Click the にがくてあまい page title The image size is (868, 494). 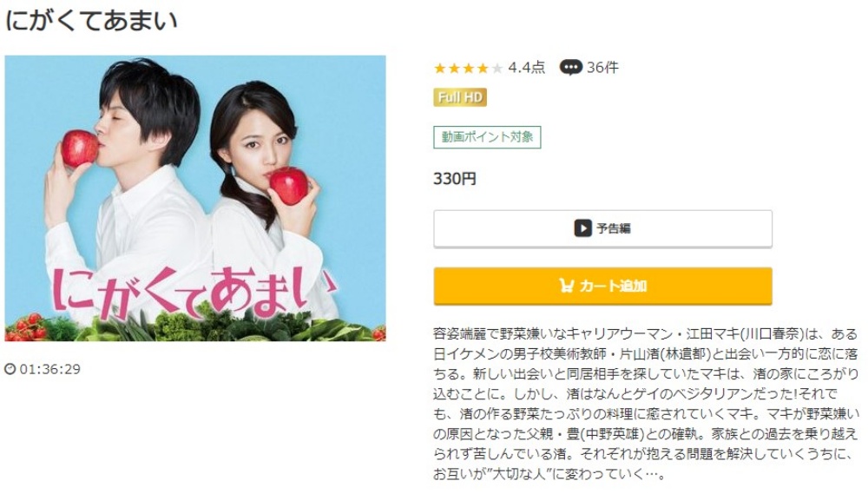coord(91,21)
